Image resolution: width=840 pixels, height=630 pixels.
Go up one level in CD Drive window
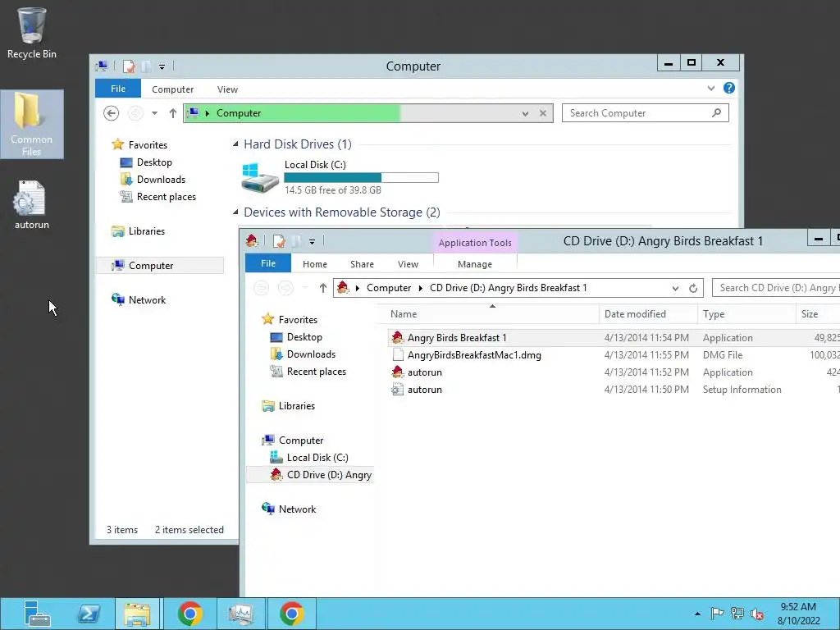click(x=322, y=288)
